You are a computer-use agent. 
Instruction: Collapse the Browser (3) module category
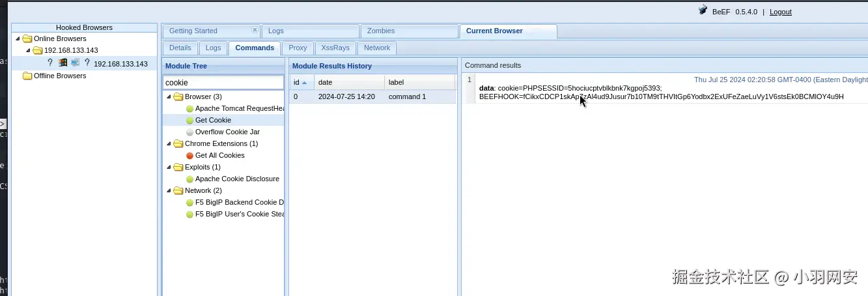click(169, 96)
